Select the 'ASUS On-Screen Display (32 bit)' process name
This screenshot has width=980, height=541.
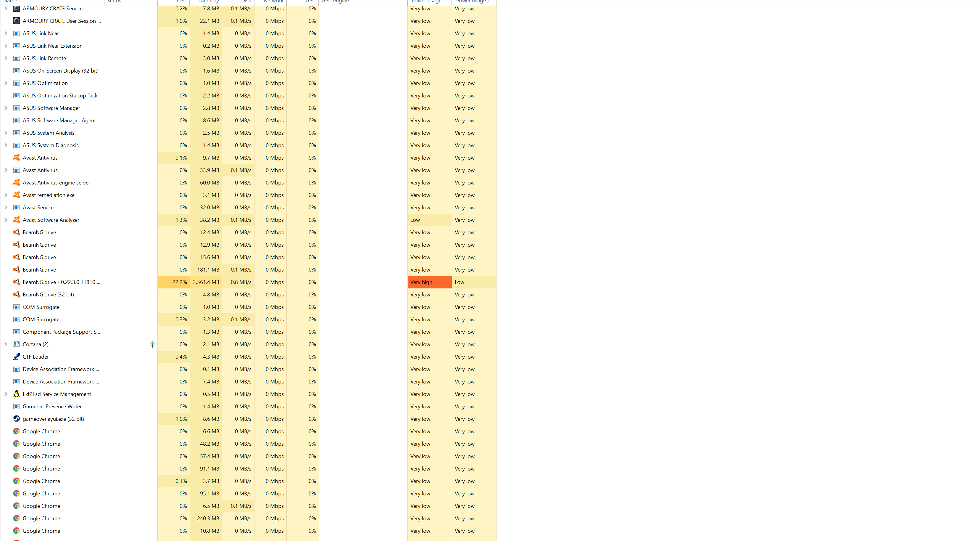pos(60,71)
